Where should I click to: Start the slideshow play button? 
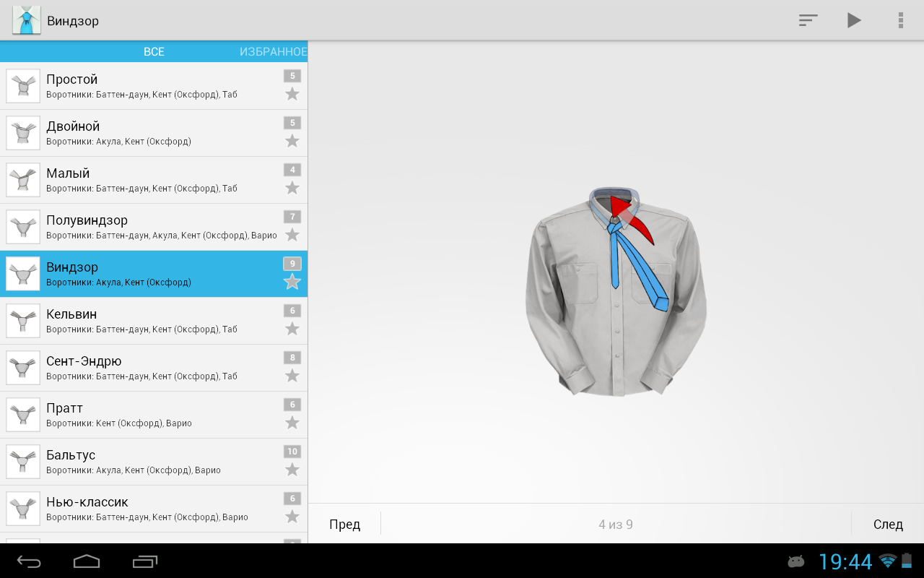coord(854,20)
